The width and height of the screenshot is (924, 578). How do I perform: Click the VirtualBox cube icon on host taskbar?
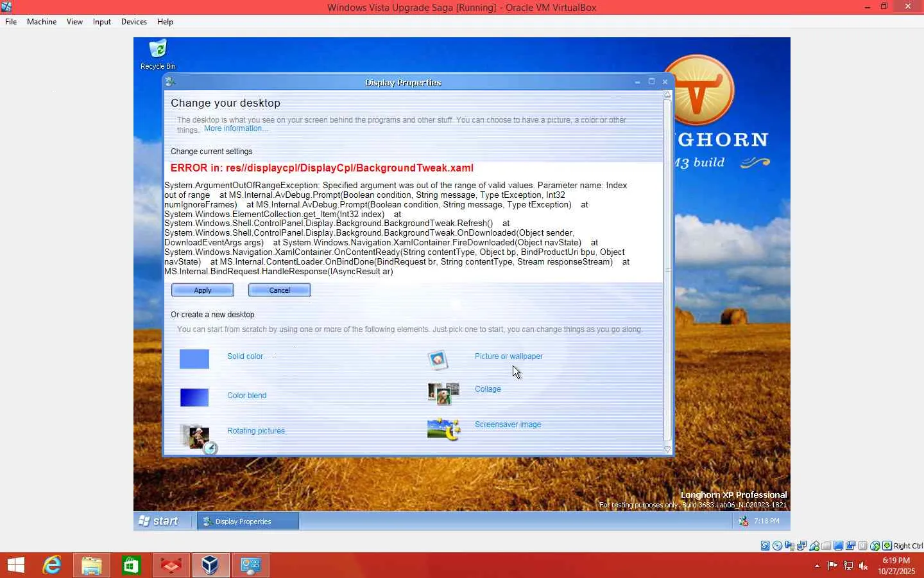[x=210, y=565]
